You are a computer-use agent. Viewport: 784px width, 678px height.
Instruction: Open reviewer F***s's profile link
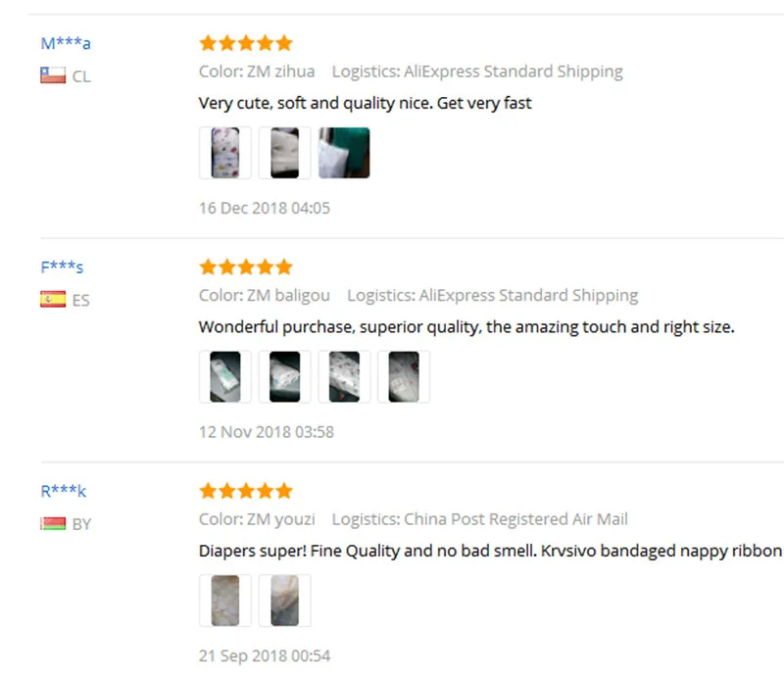click(x=62, y=267)
